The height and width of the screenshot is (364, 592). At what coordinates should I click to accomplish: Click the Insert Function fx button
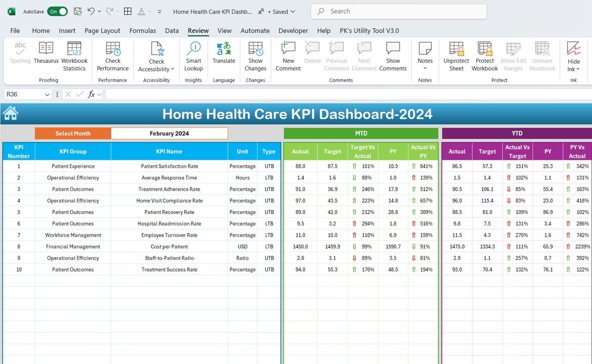coord(91,95)
